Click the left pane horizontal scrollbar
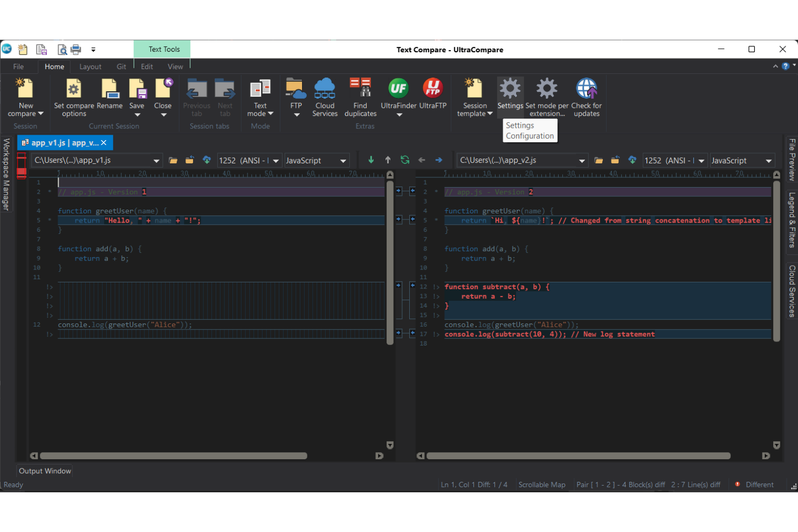The width and height of the screenshot is (798, 532). coord(174,456)
